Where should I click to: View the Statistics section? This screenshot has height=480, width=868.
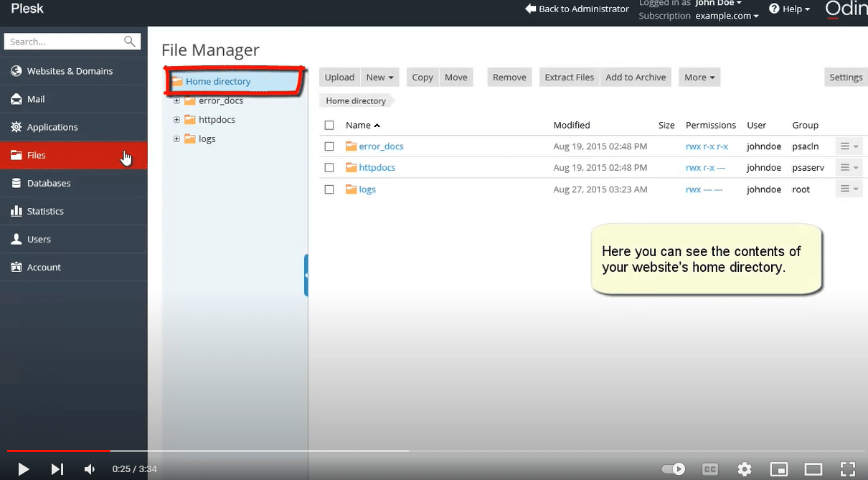click(45, 211)
